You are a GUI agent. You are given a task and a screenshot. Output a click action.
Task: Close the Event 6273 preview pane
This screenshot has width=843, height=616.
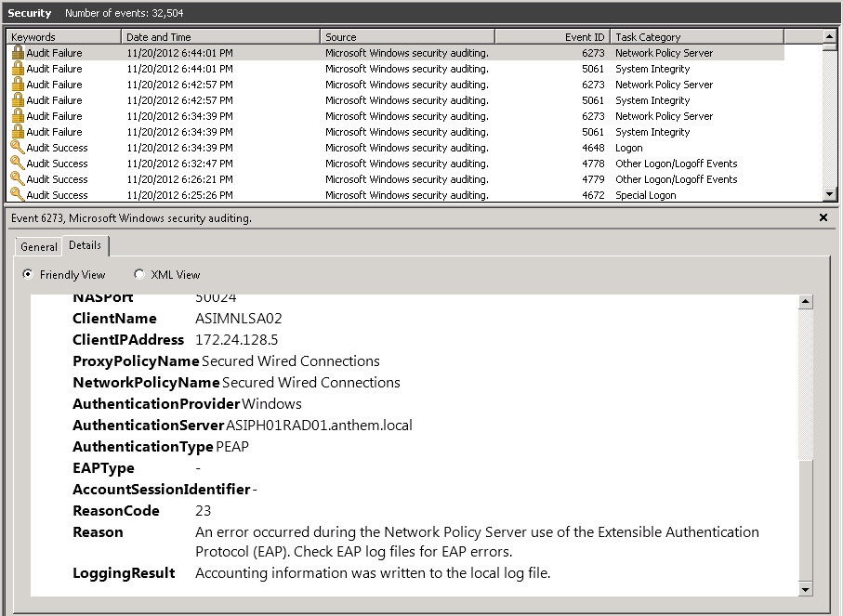[x=822, y=217]
